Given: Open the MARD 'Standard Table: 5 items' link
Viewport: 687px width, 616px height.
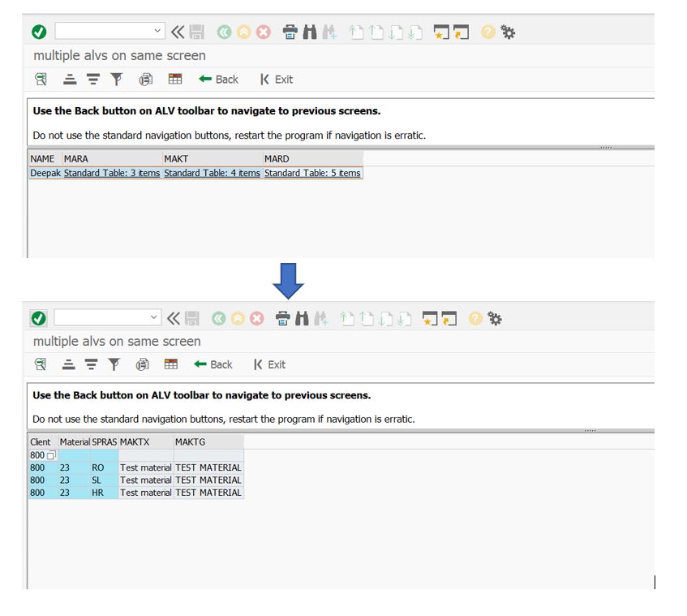Looking at the screenshot, I should coord(312,173).
